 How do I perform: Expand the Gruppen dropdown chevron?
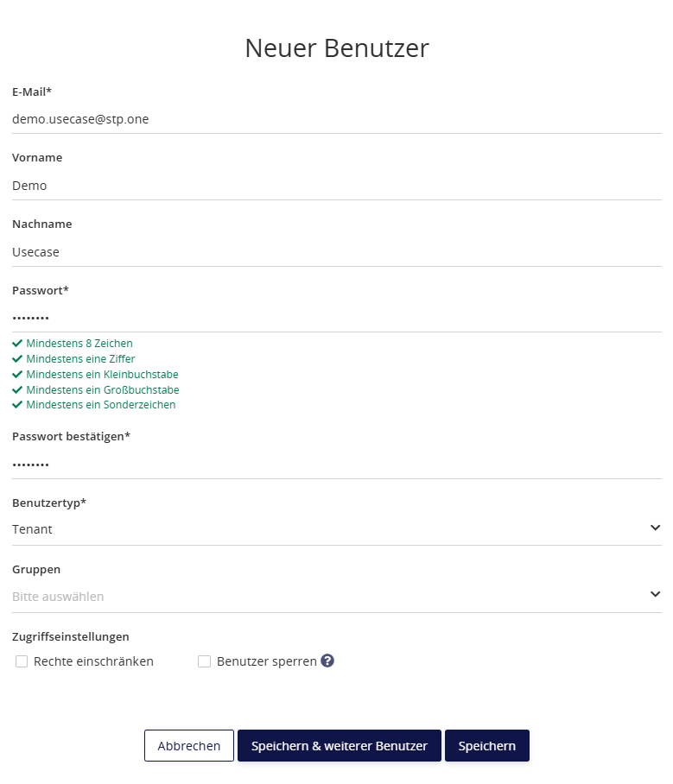point(655,594)
